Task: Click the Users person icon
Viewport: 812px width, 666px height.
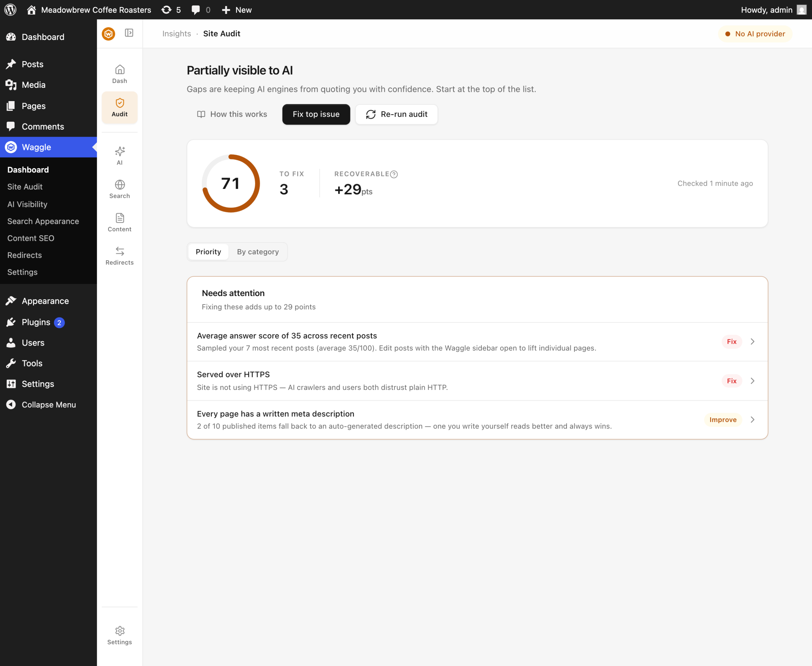Action: pos(11,343)
